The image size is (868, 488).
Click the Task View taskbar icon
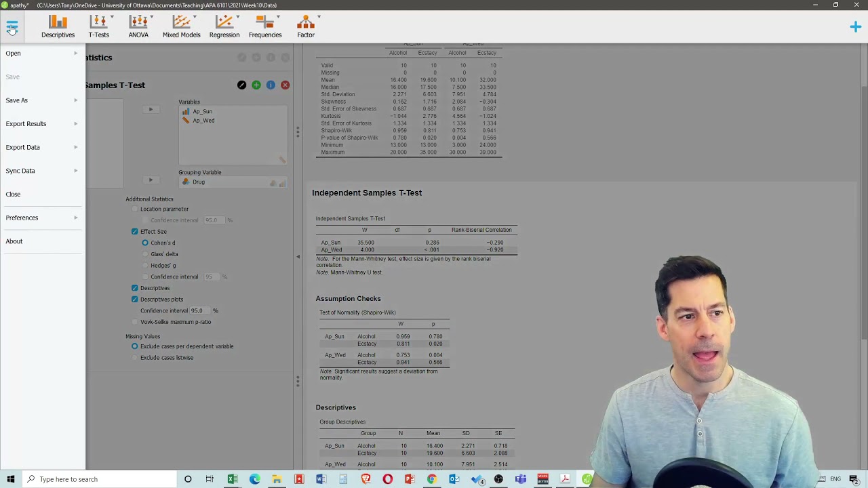click(x=210, y=479)
